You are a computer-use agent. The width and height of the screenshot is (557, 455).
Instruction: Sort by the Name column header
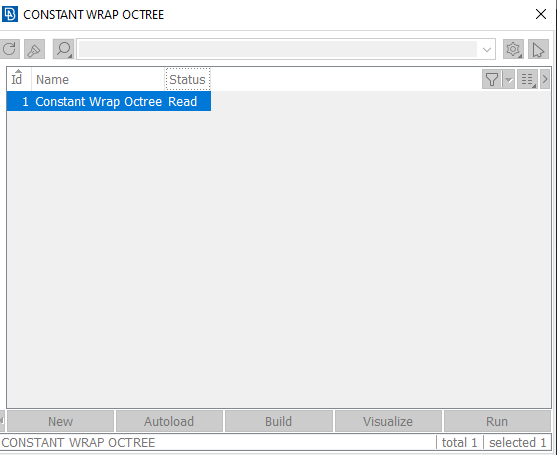pyautogui.click(x=52, y=80)
